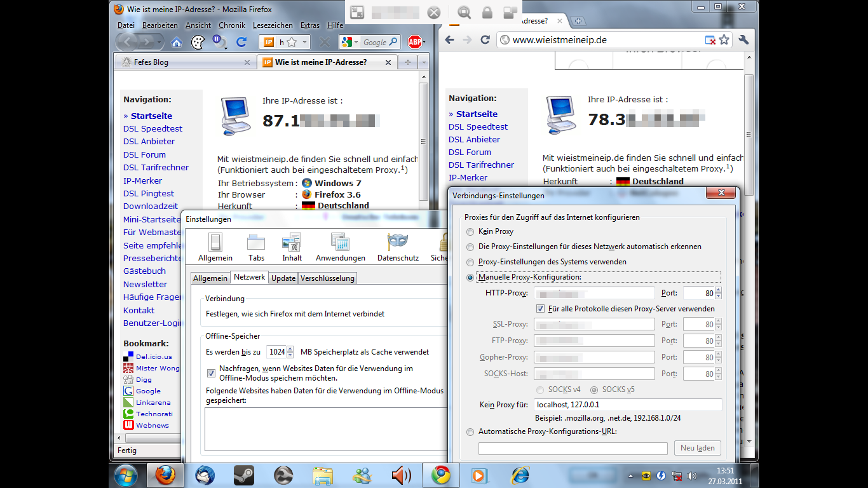Open Lesezeichen menu in Firefox
Screen dimensions: 868x488
pos(273,25)
